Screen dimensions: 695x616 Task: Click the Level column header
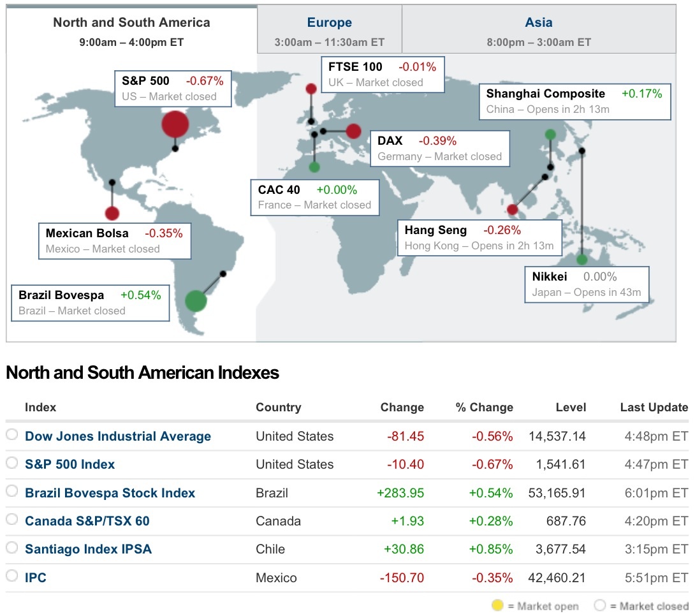[571, 407]
